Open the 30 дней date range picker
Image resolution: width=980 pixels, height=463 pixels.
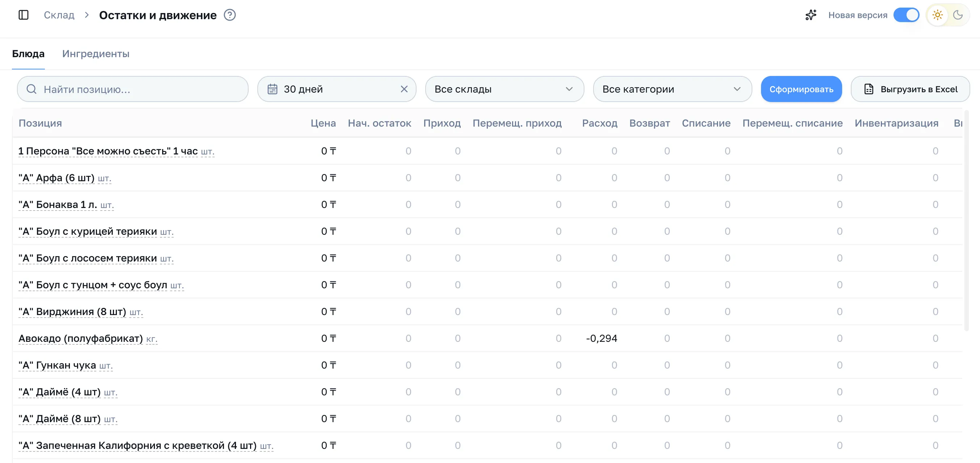pyautogui.click(x=337, y=89)
